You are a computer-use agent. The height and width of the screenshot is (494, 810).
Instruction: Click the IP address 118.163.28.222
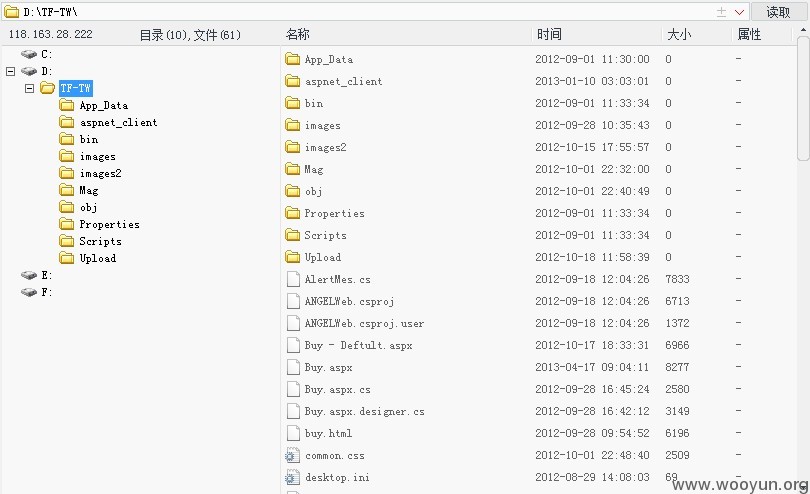coord(51,35)
